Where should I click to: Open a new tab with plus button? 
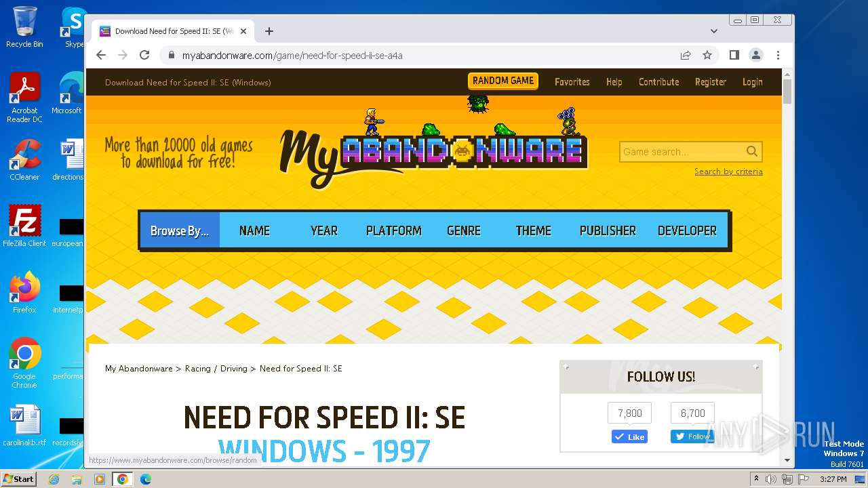pos(269,31)
